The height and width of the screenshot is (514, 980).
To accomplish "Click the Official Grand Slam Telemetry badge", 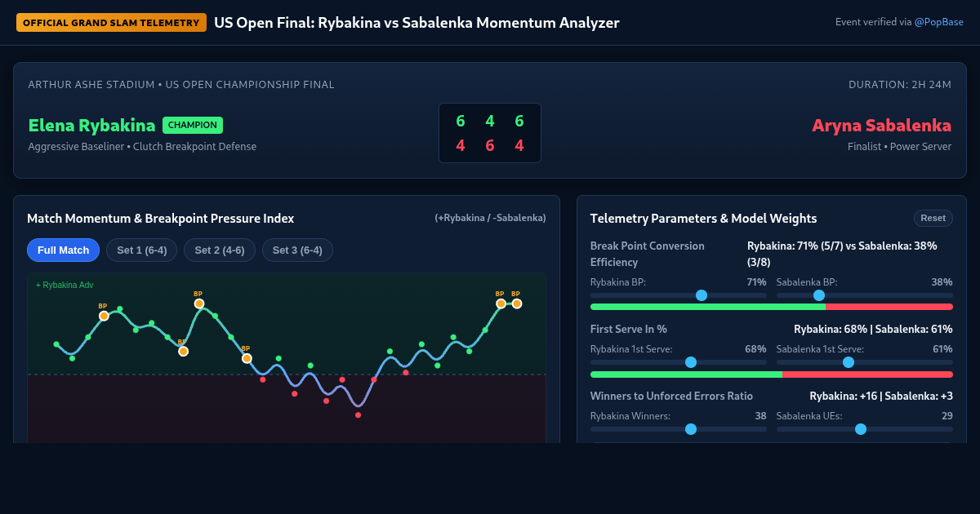I will (111, 23).
